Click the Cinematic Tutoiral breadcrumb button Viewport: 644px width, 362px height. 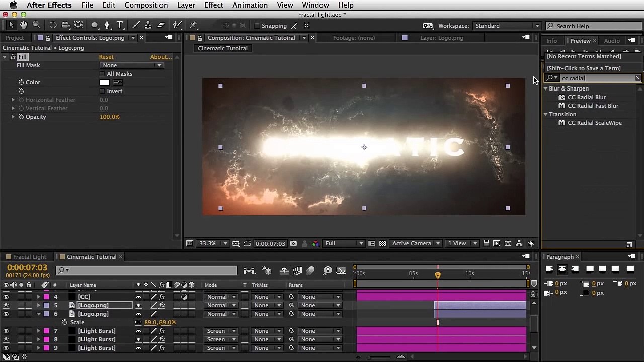point(222,48)
